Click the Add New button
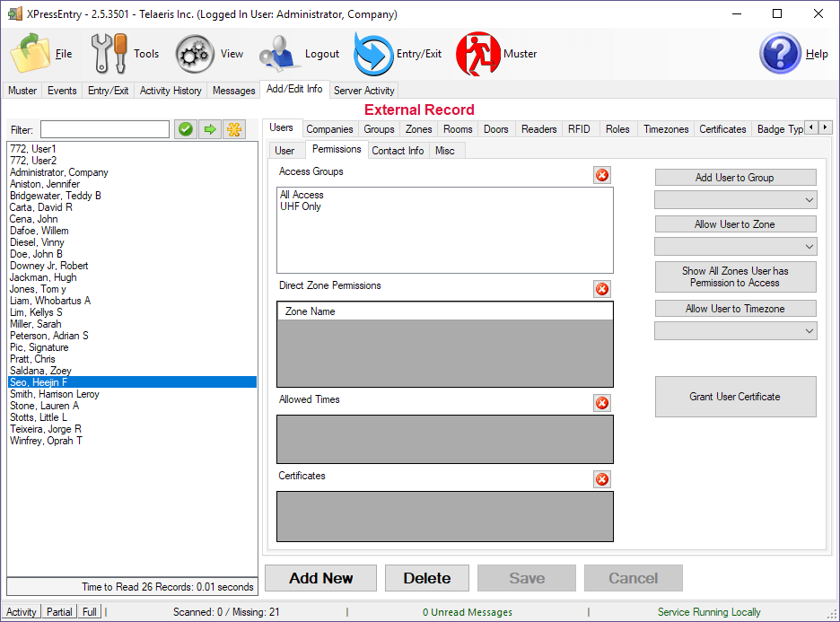Image resolution: width=840 pixels, height=622 pixels. tap(321, 578)
